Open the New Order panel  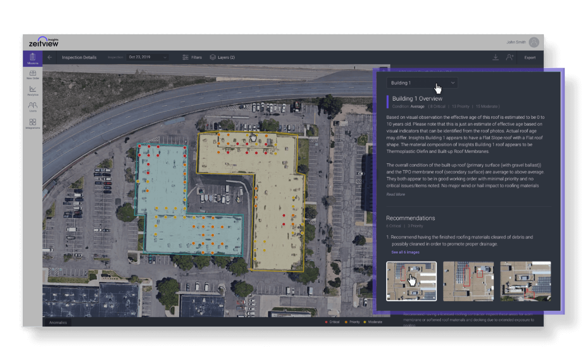(32, 75)
